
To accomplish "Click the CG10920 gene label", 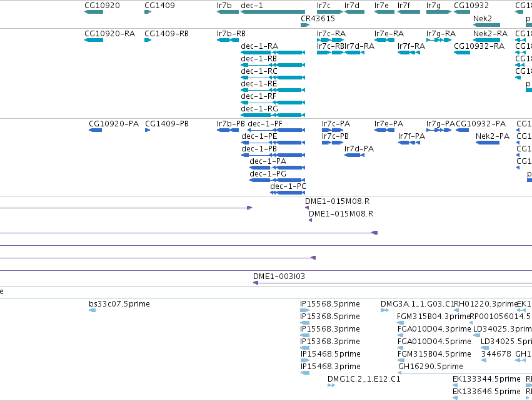I will click(x=102, y=6).
